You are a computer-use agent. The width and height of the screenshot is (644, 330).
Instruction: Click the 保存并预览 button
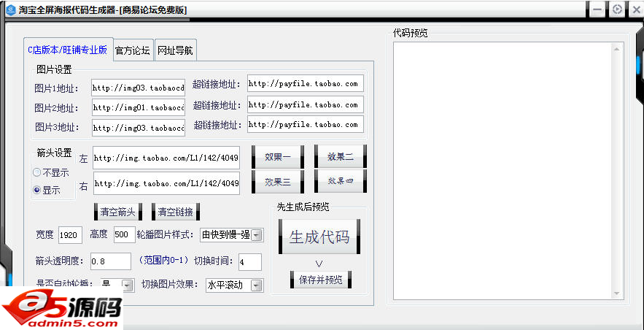click(x=321, y=280)
